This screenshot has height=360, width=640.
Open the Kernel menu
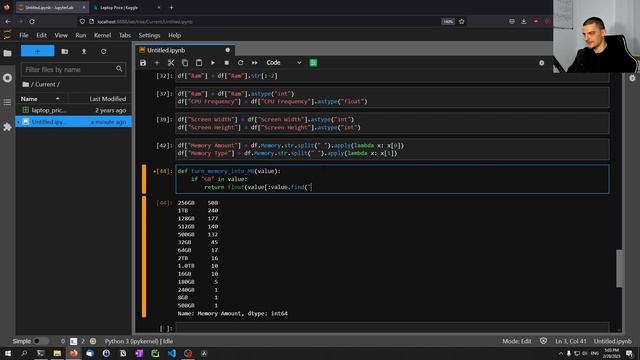pyautogui.click(x=102, y=36)
